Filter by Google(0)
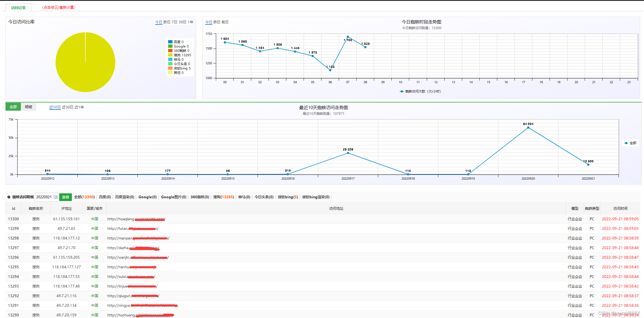The height and width of the screenshot is (318, 644). 148,197
